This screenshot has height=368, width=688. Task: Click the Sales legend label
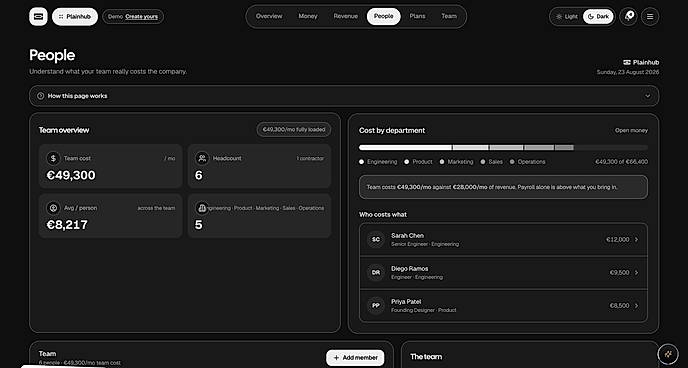pos(495,162)
